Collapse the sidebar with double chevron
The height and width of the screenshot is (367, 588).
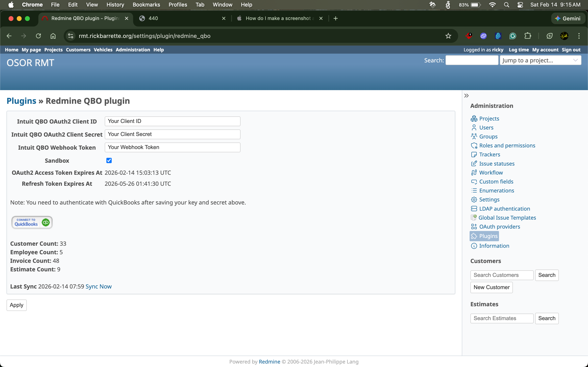(466, 96)
